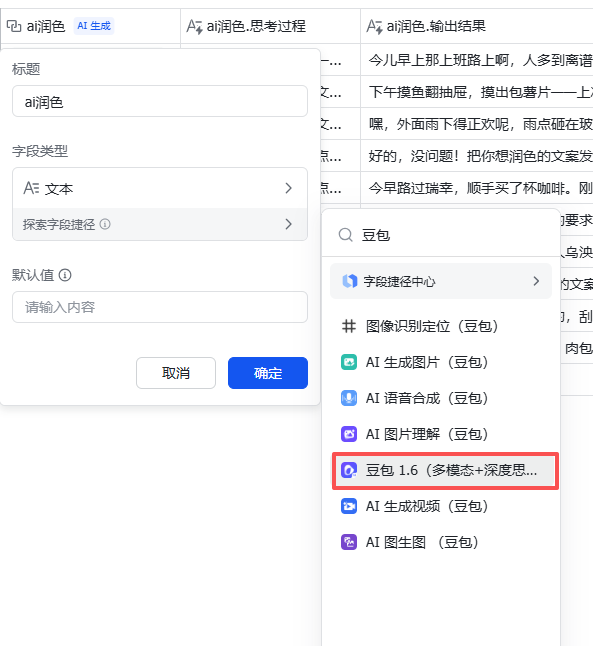The height and width of the screenshot is (646, 593).
Task: Click the cell starting 今儿早上那上班路上啊
Action: click(477, 60)
